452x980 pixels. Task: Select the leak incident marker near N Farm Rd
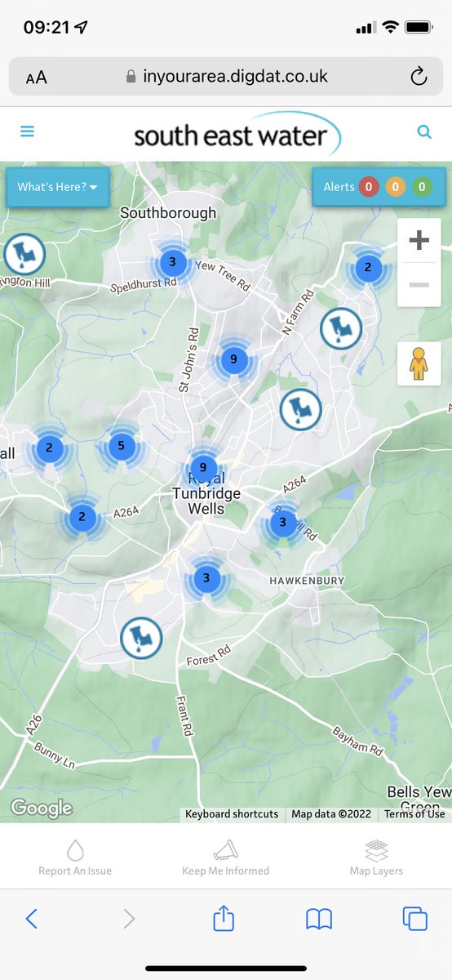coord(341,328)
